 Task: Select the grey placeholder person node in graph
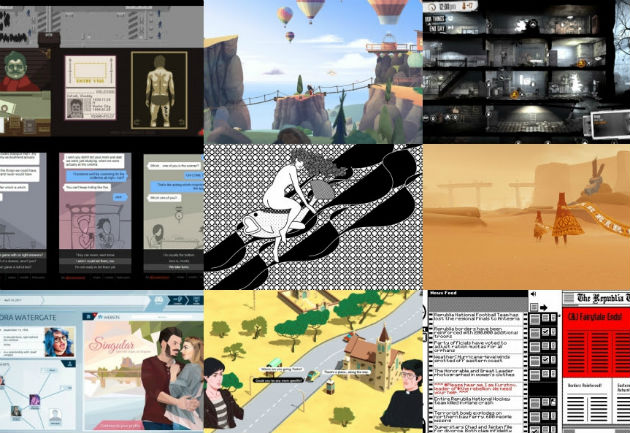[55, 416]
